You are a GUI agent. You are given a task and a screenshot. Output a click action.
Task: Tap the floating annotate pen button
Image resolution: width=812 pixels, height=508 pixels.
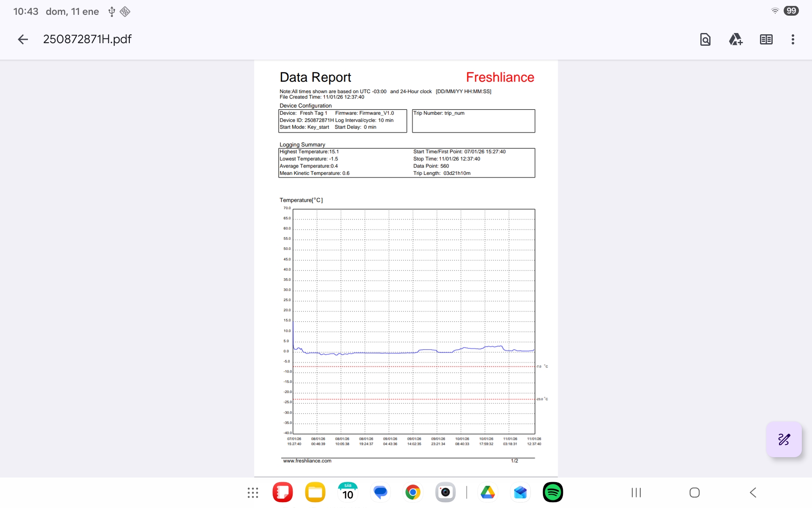pyautogui.click(x=784, y=439)
